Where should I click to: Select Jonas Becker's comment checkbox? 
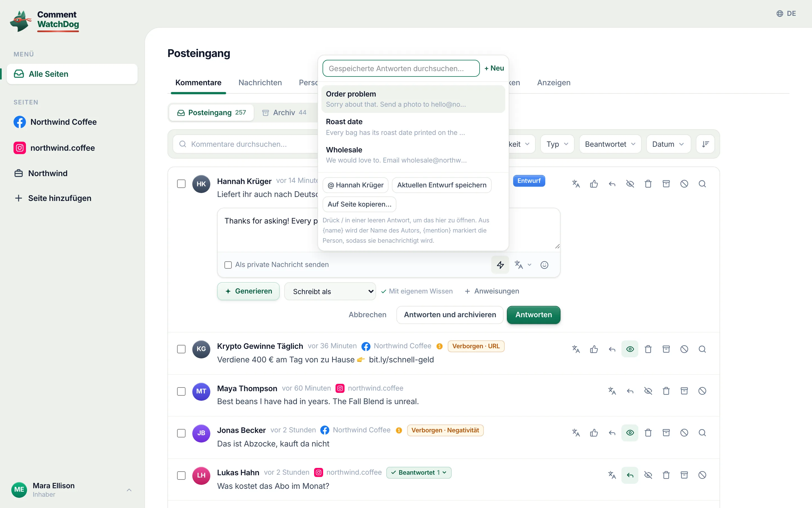point(181,433)
